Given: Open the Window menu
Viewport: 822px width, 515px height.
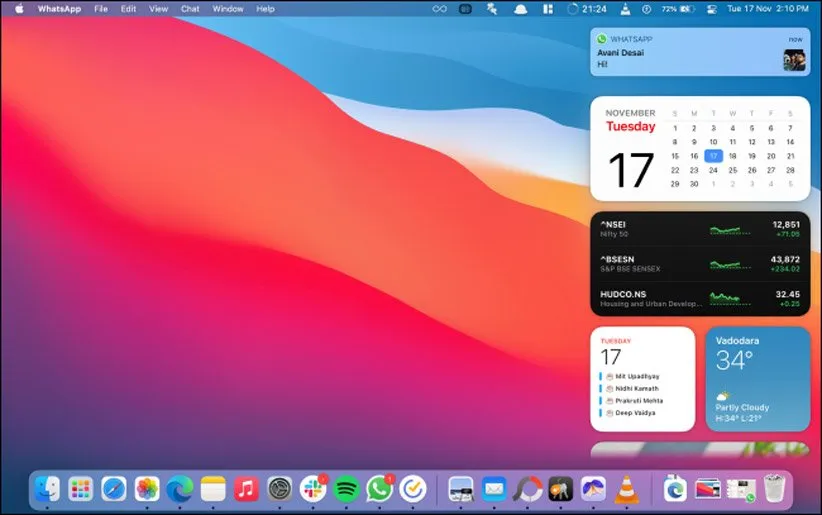Looking at the screenshot, I should tap(228, 8).
